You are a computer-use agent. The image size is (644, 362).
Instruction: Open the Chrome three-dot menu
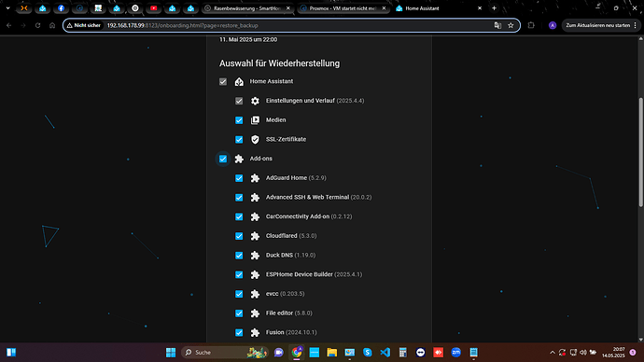(x=636, y=25)
